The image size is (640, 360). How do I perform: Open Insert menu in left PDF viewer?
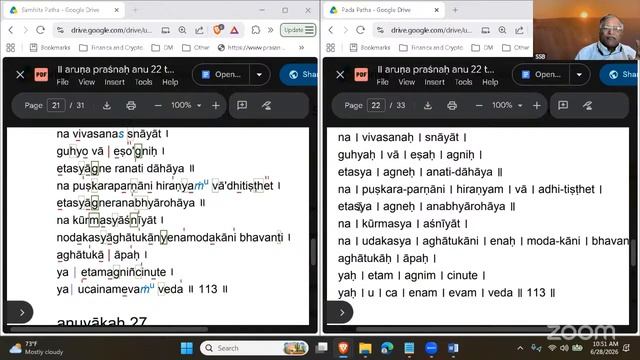(x=114, y=82)
